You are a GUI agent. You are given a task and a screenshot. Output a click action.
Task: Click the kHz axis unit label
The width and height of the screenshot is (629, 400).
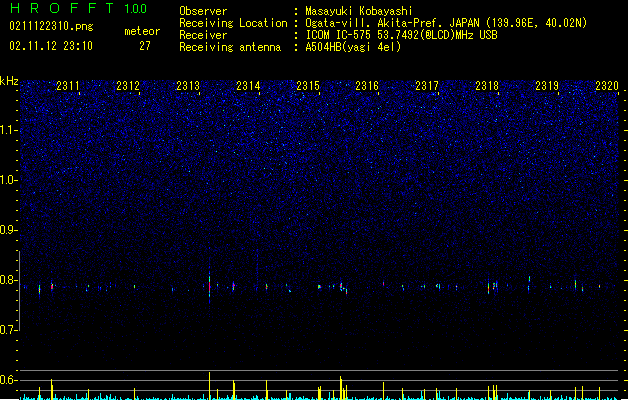(x=9, y=81)
